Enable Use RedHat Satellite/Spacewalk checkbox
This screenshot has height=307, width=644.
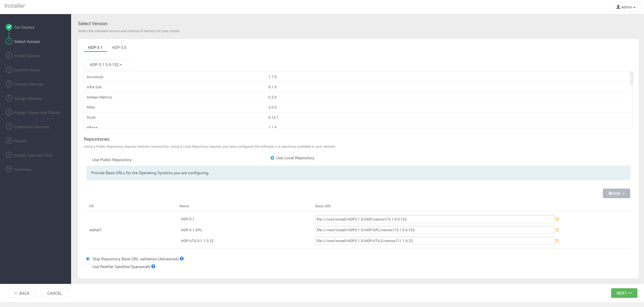[88, 267]
